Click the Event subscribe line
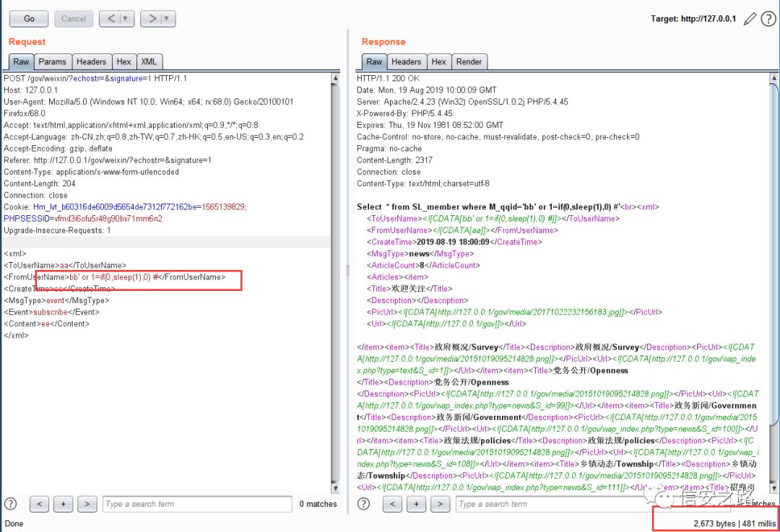This screenshot has height=532, width=780. [x=51, y=313]
